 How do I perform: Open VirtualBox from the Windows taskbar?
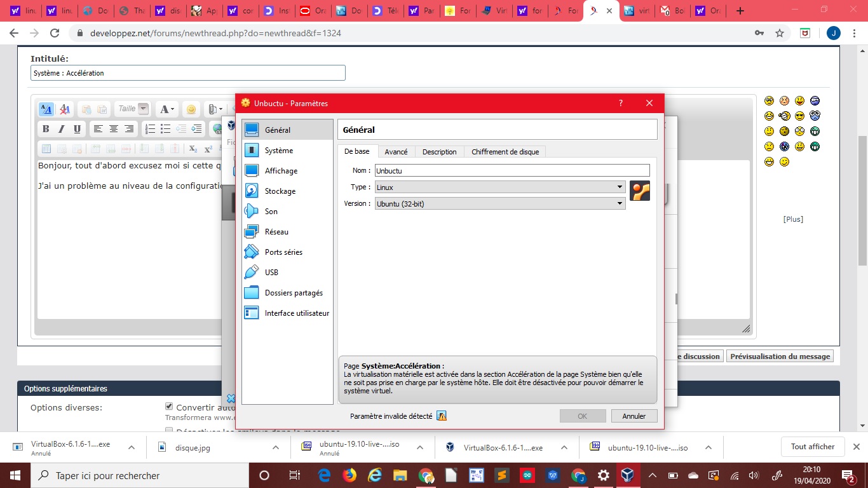(628, 475)
